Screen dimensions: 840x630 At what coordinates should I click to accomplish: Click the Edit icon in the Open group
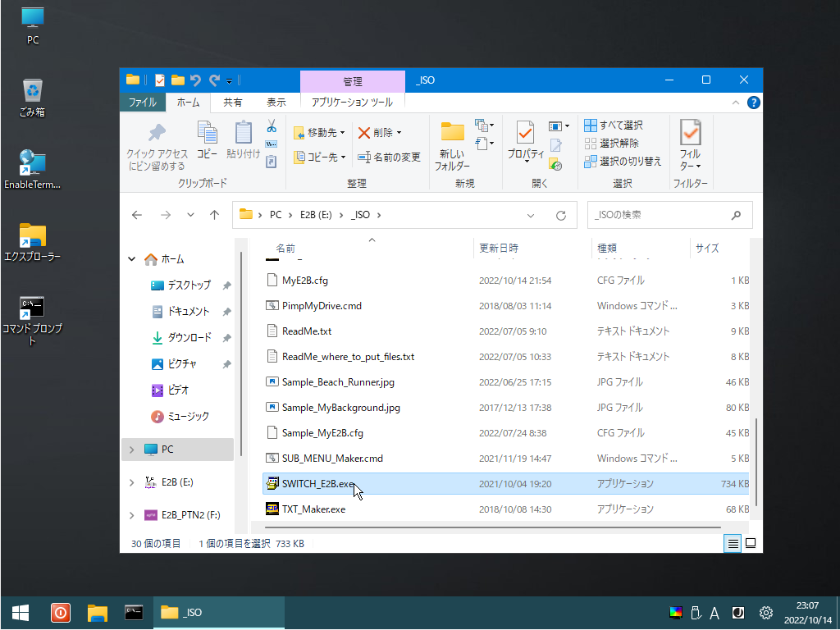(x=555, y=144)
